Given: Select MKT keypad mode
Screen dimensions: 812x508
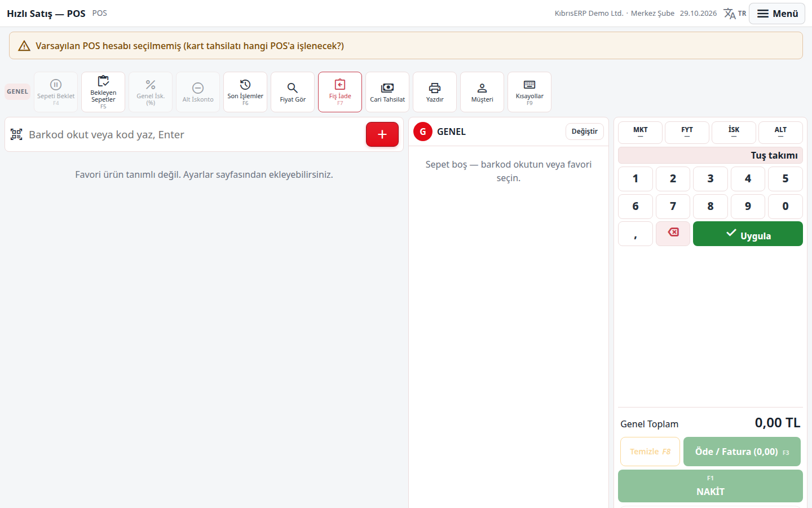Looking at the screenshot, I should pyautogui.click(x=640, y=133).
